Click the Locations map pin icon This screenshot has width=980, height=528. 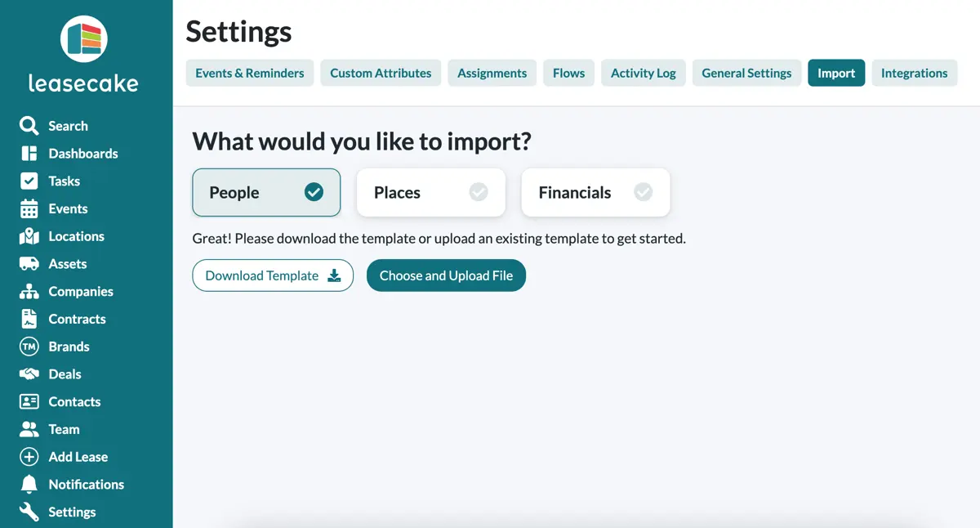click(29, 236)
